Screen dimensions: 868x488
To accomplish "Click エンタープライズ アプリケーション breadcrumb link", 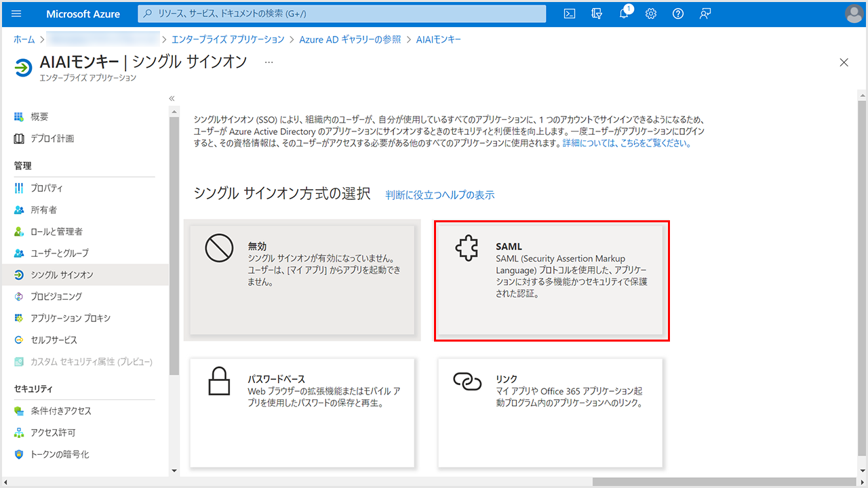I will 228,39.
